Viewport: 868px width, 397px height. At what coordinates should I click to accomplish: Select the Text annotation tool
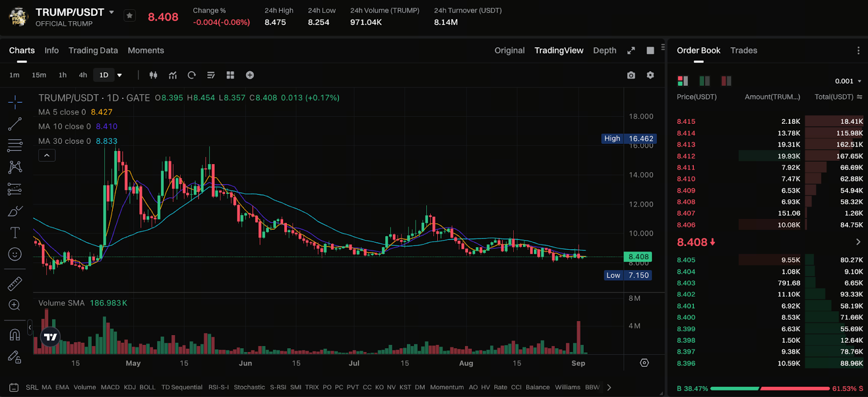tap(15, 232)
